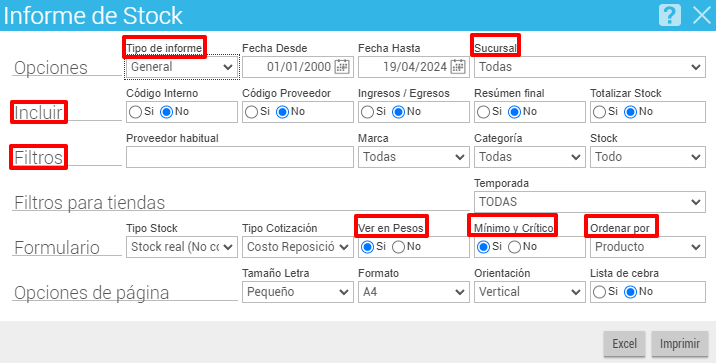Export the report with the Excel button
The height and width of the screenshot is (363, 716).
(x=624, y=344)
